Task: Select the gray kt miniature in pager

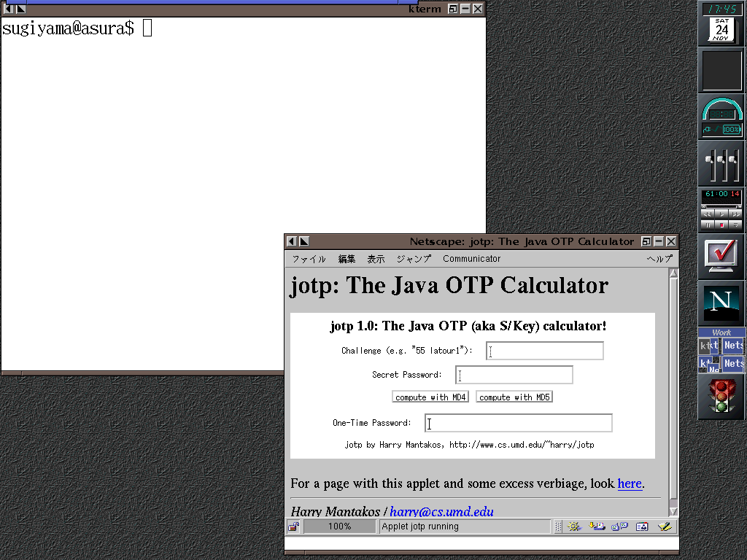Action: pos(705,346)
